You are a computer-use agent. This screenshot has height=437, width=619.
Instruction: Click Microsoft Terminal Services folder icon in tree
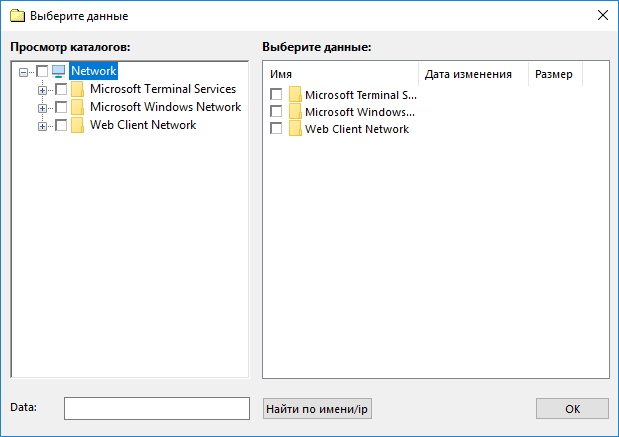(x=77, y=89)
